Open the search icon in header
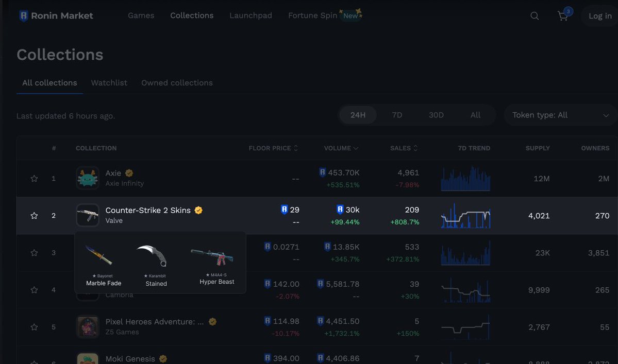 coord(535,16)
